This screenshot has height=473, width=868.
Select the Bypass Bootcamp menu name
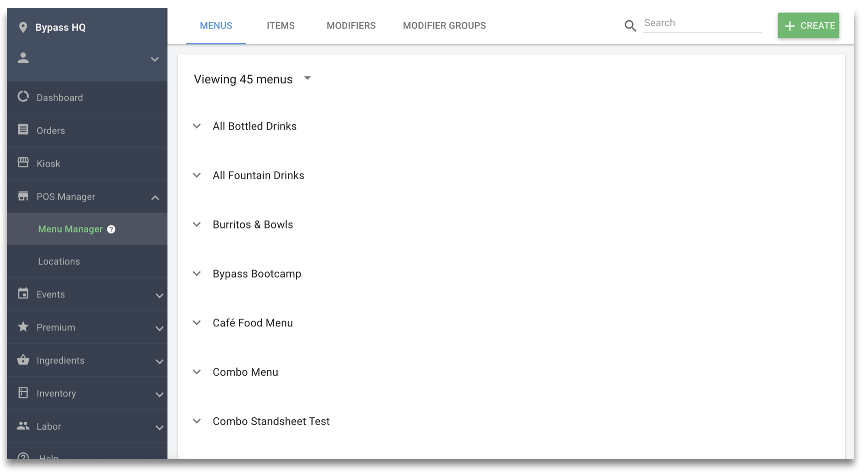257,274
